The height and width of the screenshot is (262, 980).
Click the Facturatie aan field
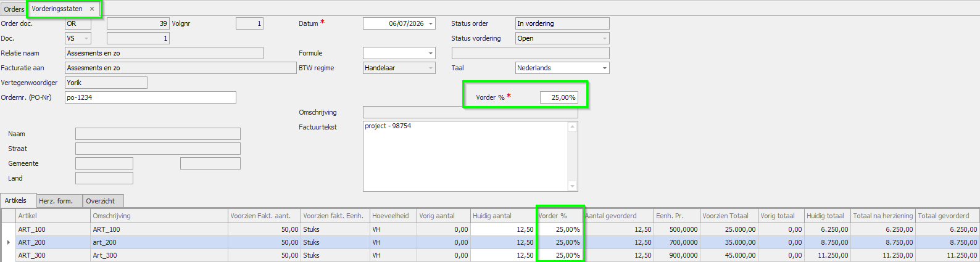(181, 68)
